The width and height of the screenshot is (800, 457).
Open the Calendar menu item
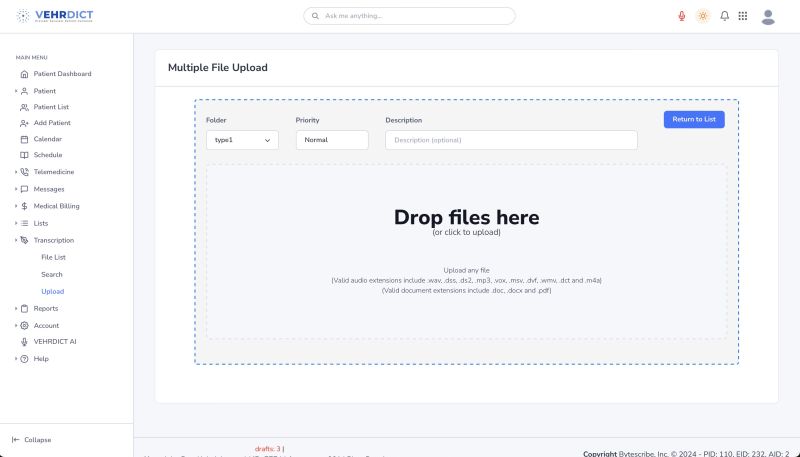tap(47, 139)
